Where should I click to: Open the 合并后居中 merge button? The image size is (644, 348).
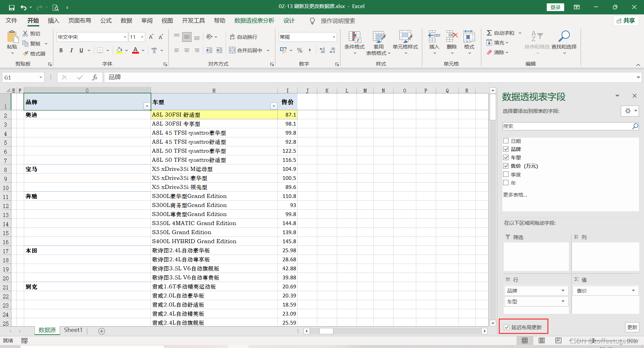tap(246, 50)
